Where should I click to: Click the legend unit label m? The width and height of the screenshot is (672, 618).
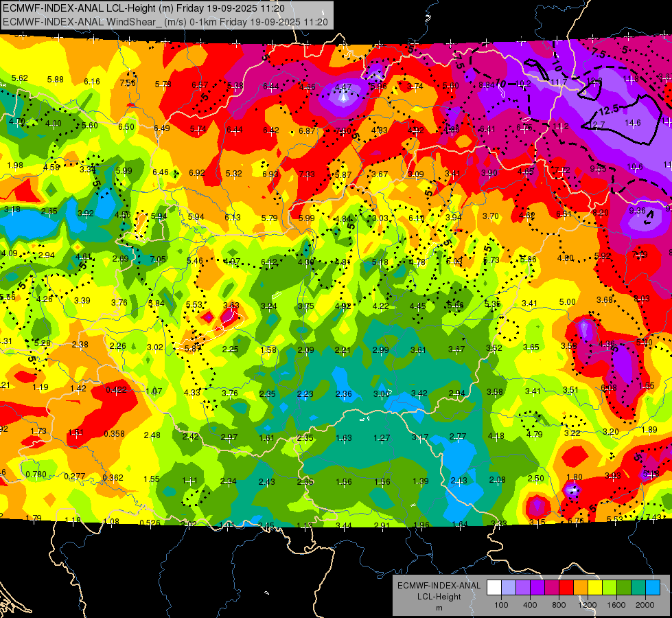(x=439, y=608)
